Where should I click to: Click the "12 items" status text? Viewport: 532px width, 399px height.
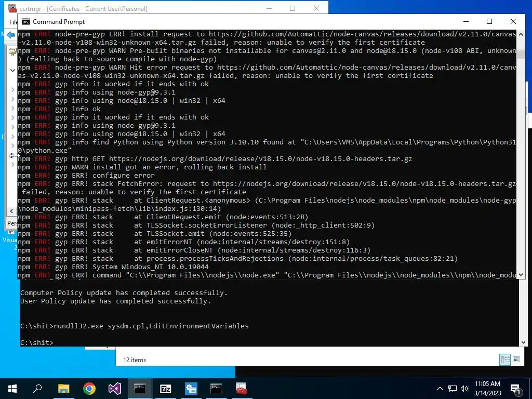tap(135, 360)
